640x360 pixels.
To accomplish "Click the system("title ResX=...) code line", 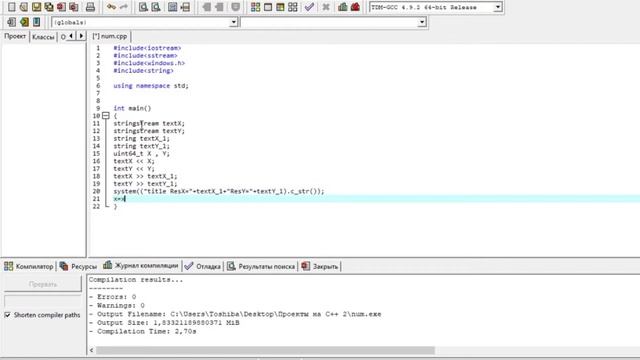I will pos(219,191).
